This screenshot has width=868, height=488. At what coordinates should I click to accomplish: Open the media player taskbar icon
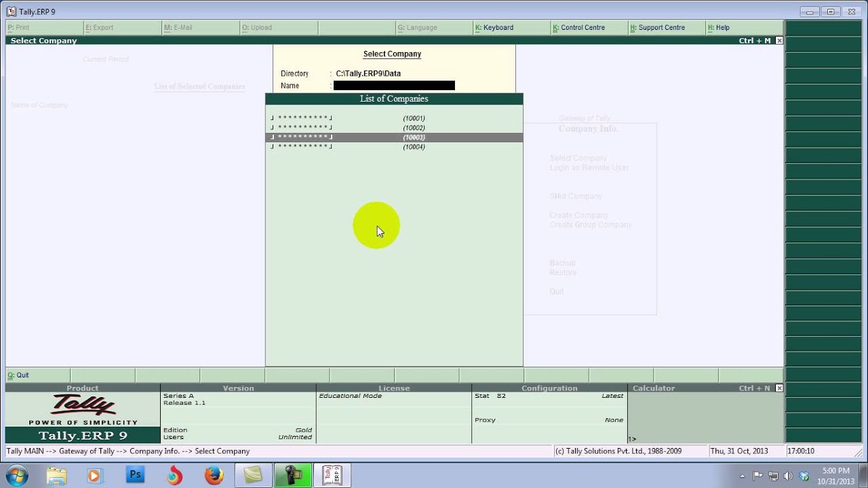(x=94, y=475)
